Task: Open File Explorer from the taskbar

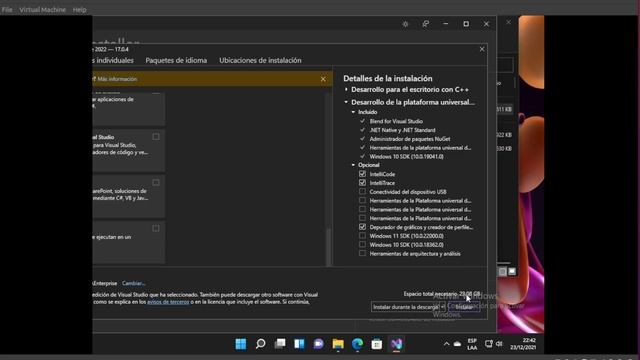Action: click(338, 344)
